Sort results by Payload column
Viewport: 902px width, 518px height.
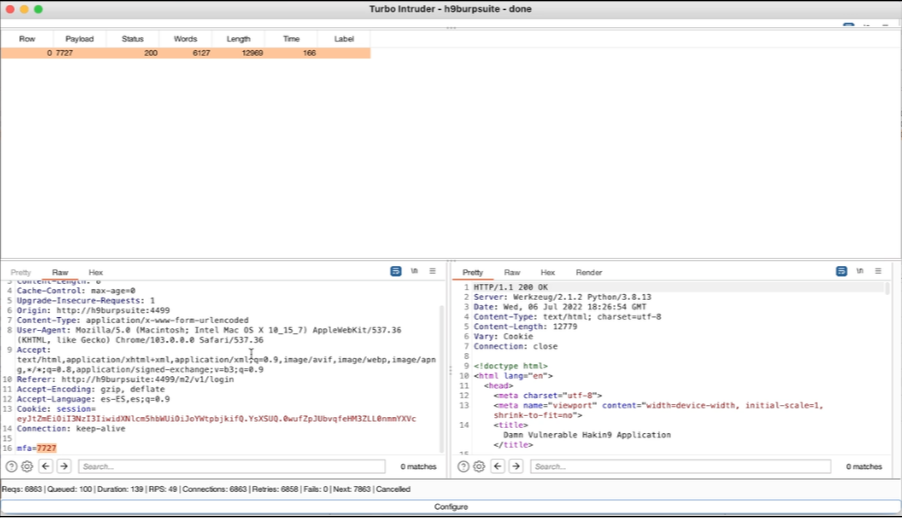[79, 39]
